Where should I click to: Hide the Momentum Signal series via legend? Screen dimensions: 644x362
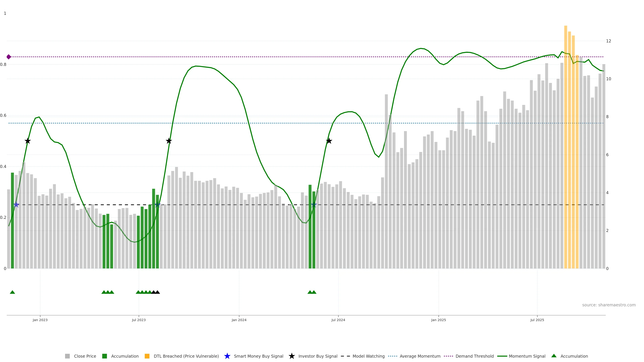point(527,356)
